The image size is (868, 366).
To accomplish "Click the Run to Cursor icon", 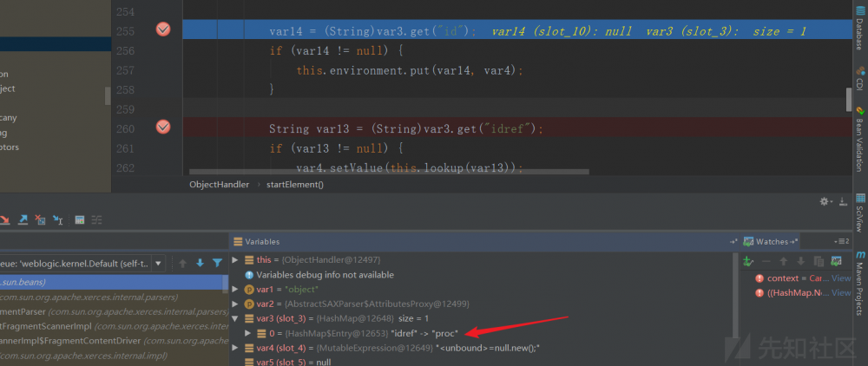I will click(x=57, y=220).
